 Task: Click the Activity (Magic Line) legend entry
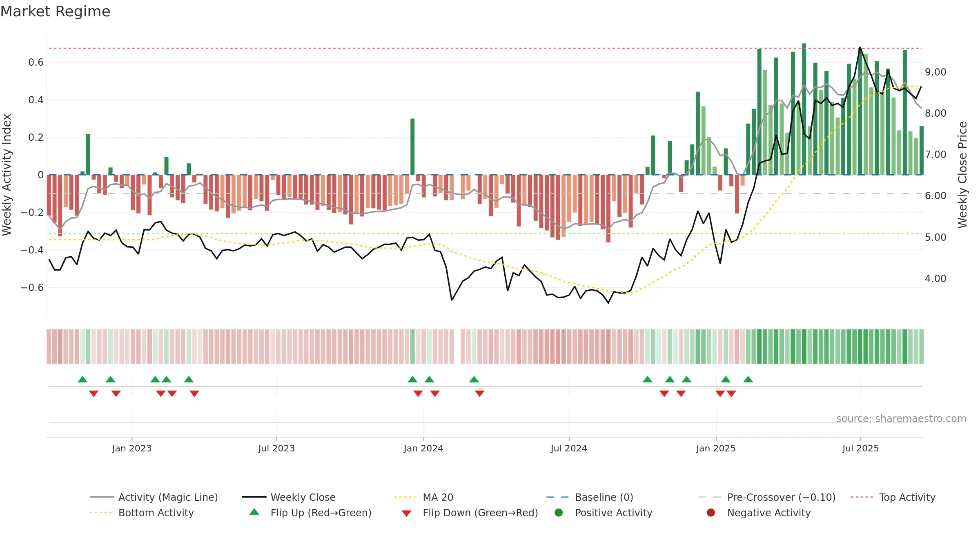pos(154,497)
